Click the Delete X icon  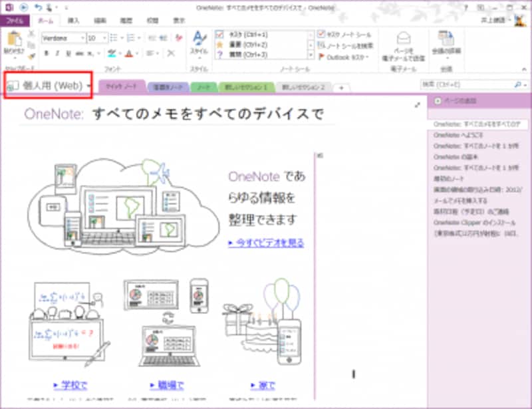[171, 53]
